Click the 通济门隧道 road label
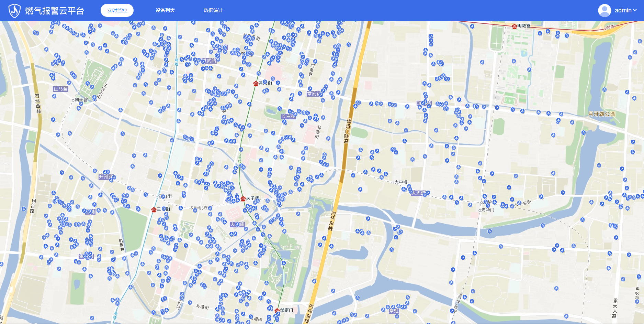This screenshot has width=644, height=324. coord(347,131)
